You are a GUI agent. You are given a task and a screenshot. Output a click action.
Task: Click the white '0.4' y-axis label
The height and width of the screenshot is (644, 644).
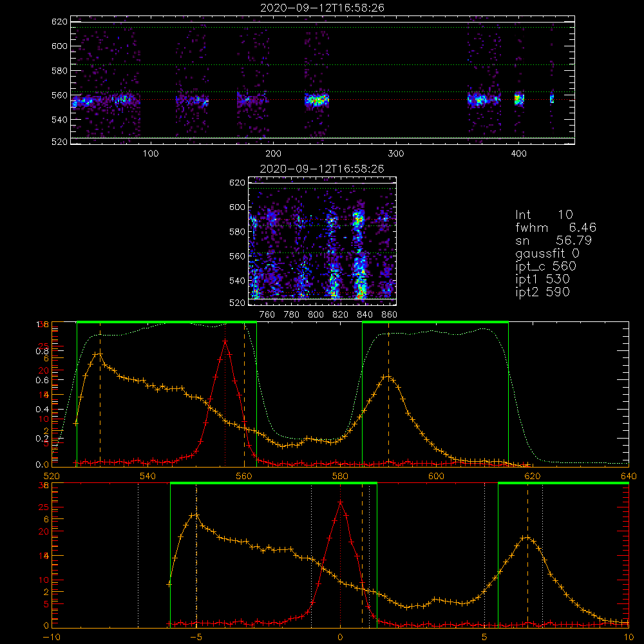[x=42, y=410]
